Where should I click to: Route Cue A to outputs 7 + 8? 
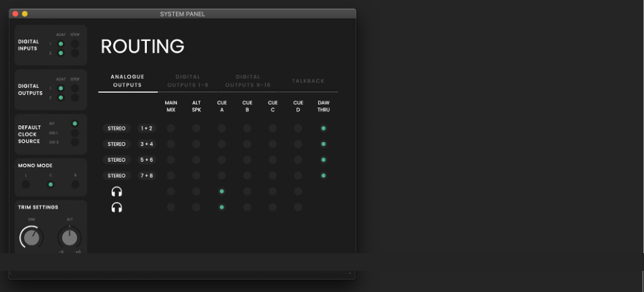[x=221, y=176]
